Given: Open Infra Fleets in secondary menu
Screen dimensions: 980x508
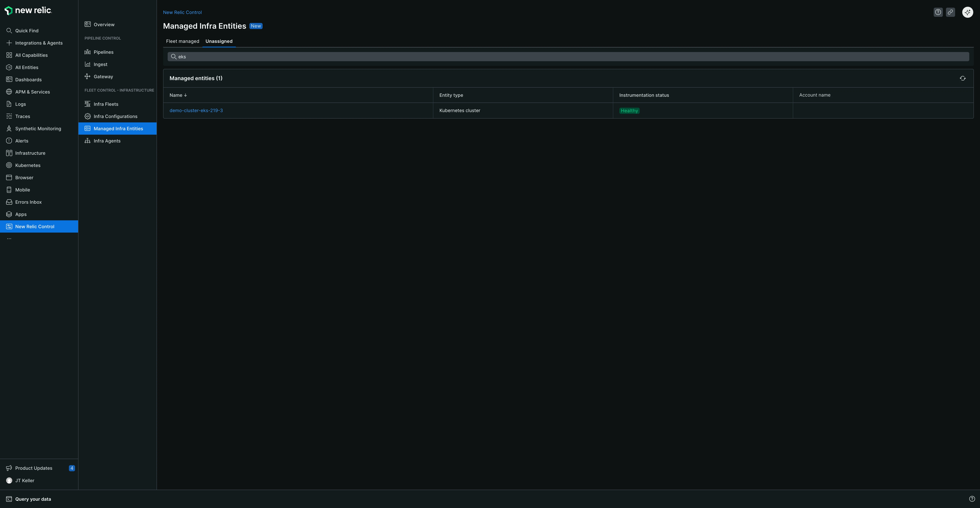Looking at the screenshot, I should 106,104.
